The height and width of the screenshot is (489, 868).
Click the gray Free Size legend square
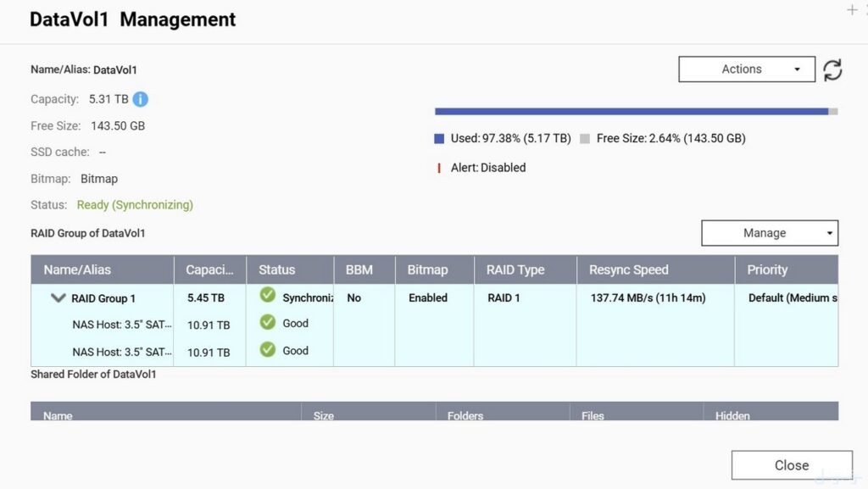click(585, 138)
